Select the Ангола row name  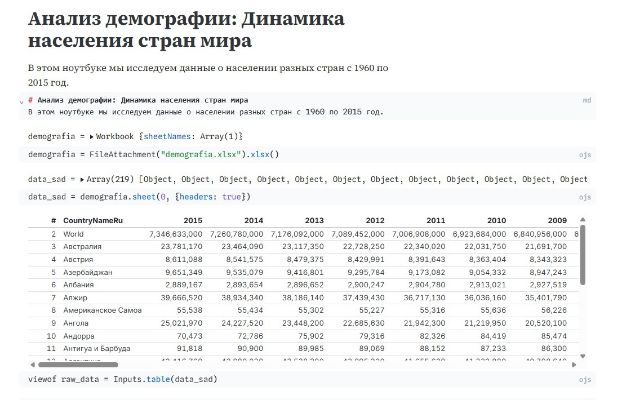[76, 323]
